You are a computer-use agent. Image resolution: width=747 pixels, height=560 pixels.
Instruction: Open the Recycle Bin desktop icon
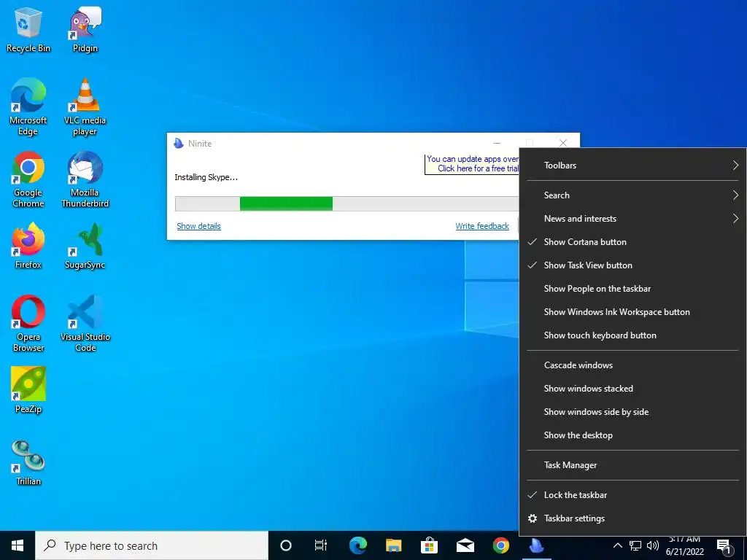(28, 29)
